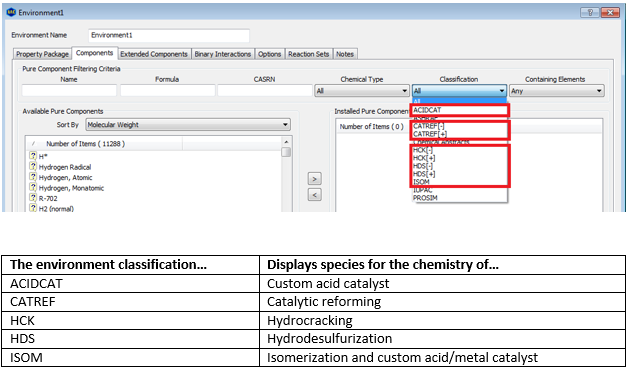
Task: Click the icon next to Hydrogen Radical
Action: (33, 166)
